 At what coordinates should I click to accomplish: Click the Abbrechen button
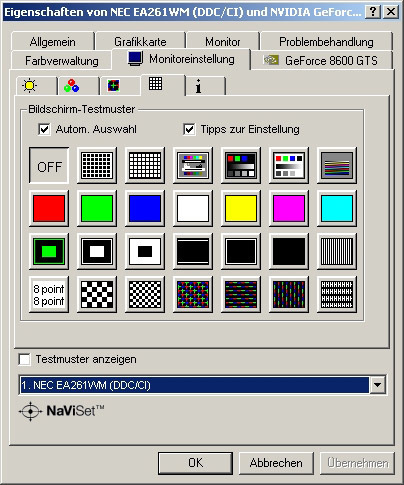pyautogui.click(x=276, y=463)
